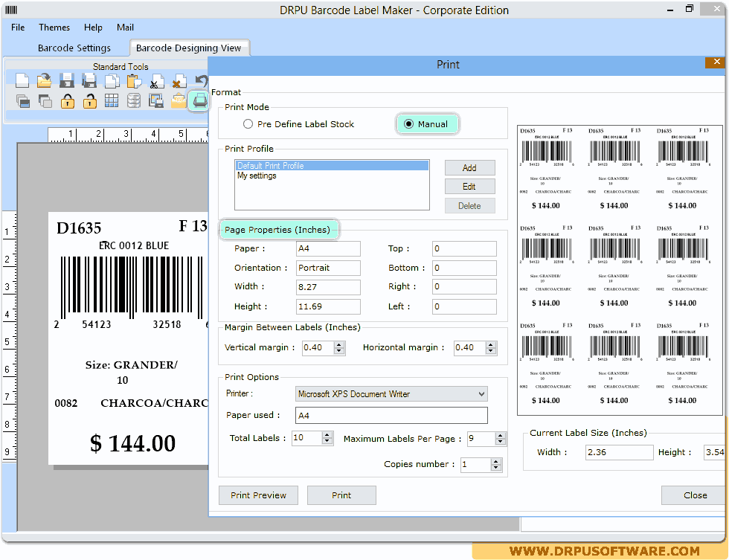Image resolution: width=729 pixels, height=560 pixels.
Task: Increase Total Labels count
Action: pyautogui.click(x=327, y=434)
